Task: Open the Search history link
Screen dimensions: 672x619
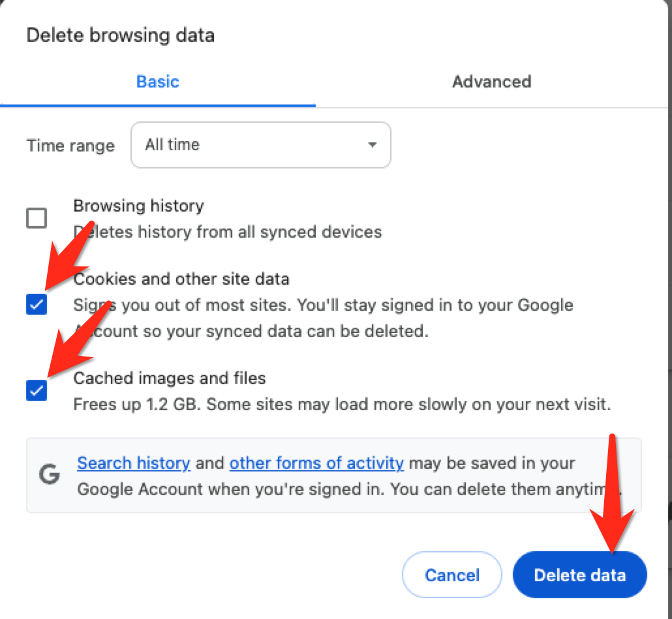Action: tap(134, 464)
